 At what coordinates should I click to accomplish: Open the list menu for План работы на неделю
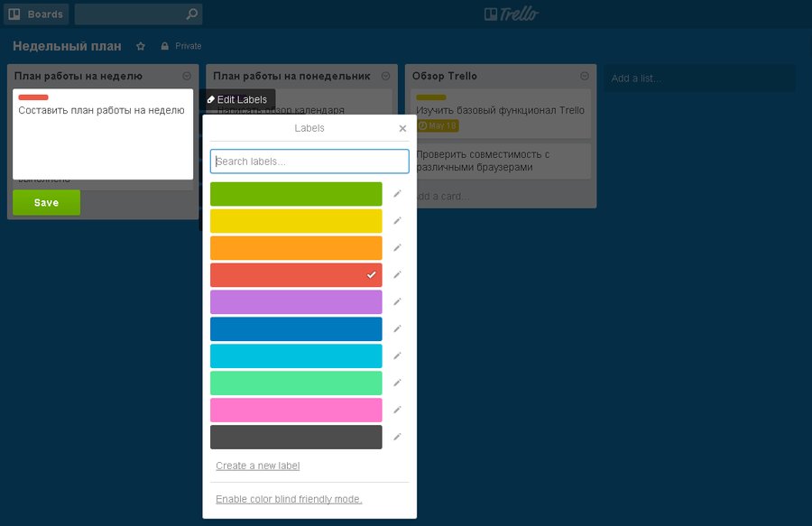[x=187, y=76]
